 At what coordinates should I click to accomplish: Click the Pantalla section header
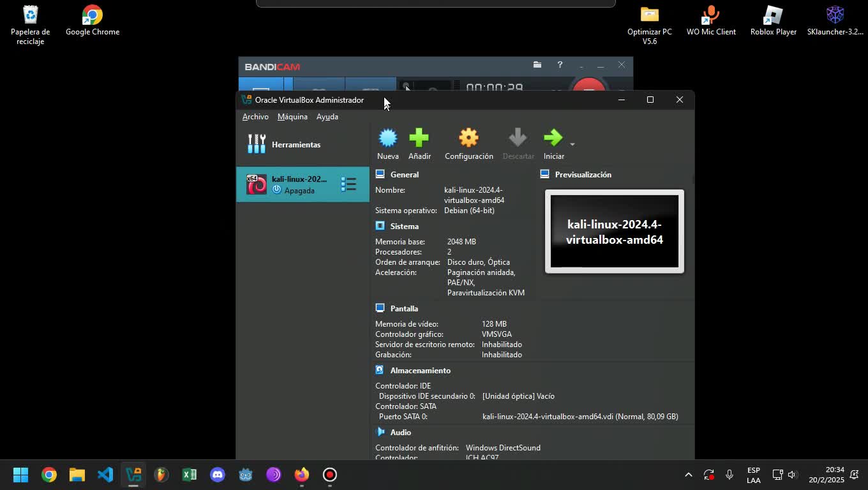(404, 308)
